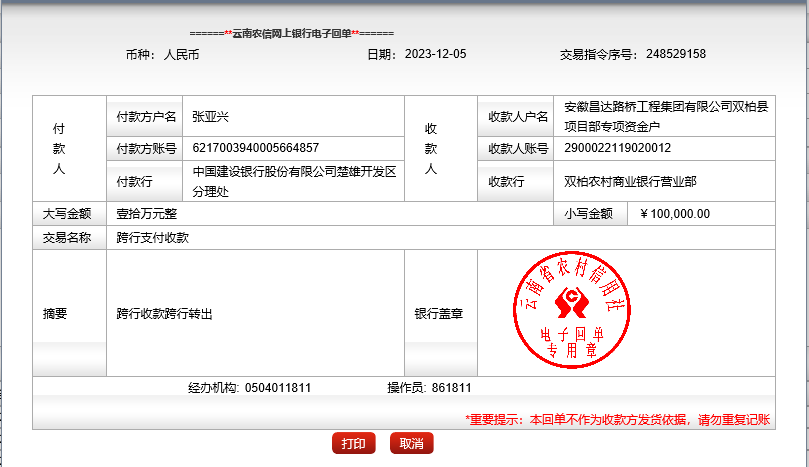809x467 pixels.
Task: Click the summary text 跨行收款跨行转出
Action: click(x=164, y=313)
